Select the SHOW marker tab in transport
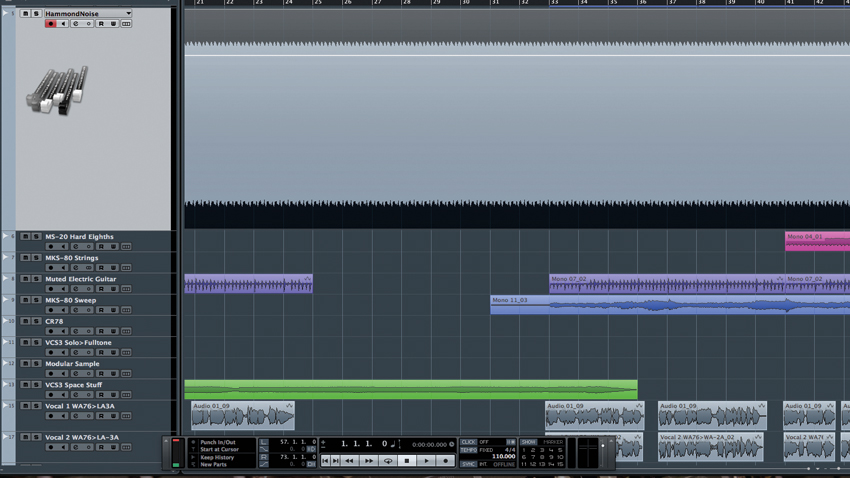The width and height of the screenshot is (850, 478). 529,442
